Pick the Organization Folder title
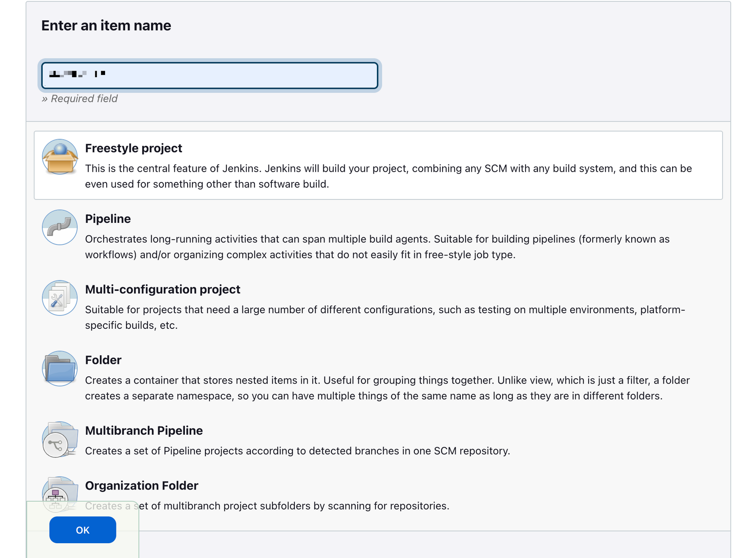Screen dimensions: 756x558 pyautogui.click(x=141, y=486)
